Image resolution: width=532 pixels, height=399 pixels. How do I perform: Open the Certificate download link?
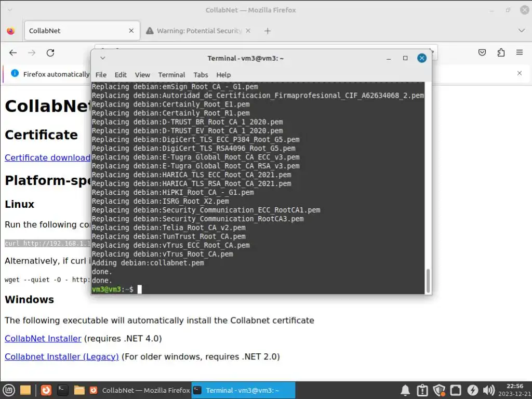47,158
